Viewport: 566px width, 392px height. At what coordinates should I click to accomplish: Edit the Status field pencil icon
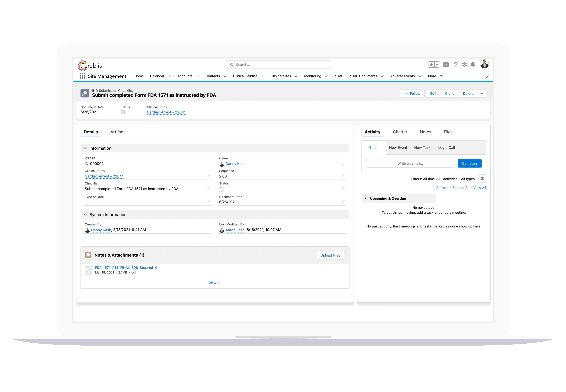343,188
